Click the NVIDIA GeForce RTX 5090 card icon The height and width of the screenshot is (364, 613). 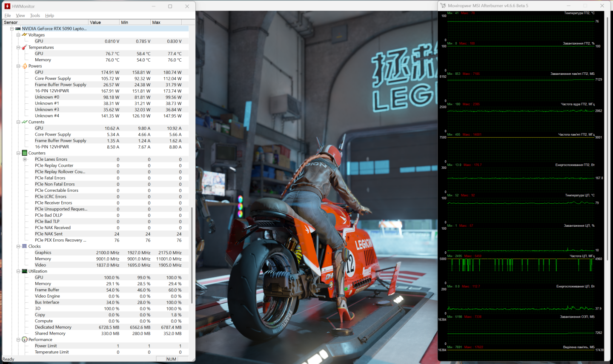point(18,29)
